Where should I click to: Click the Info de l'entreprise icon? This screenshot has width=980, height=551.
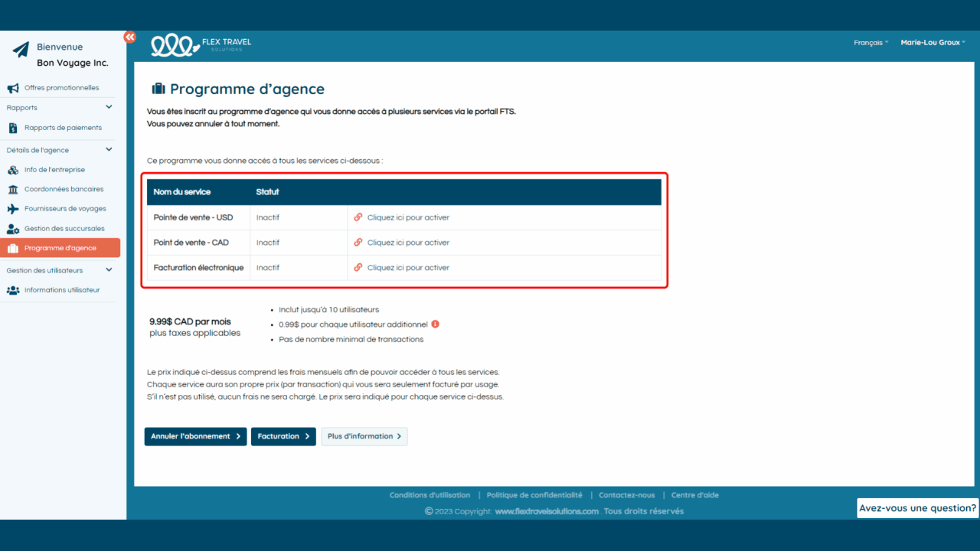click(x=13, y=170)
